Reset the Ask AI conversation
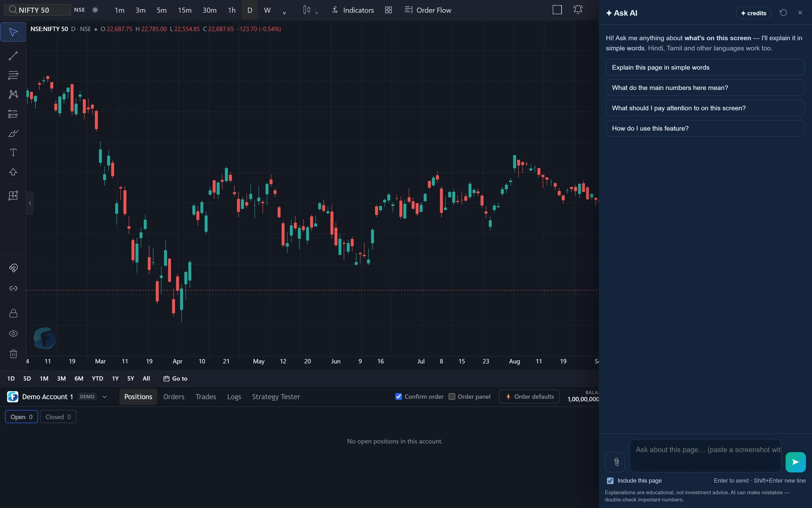Viewport: 812px width, 508px height. (x=783, y=13)
